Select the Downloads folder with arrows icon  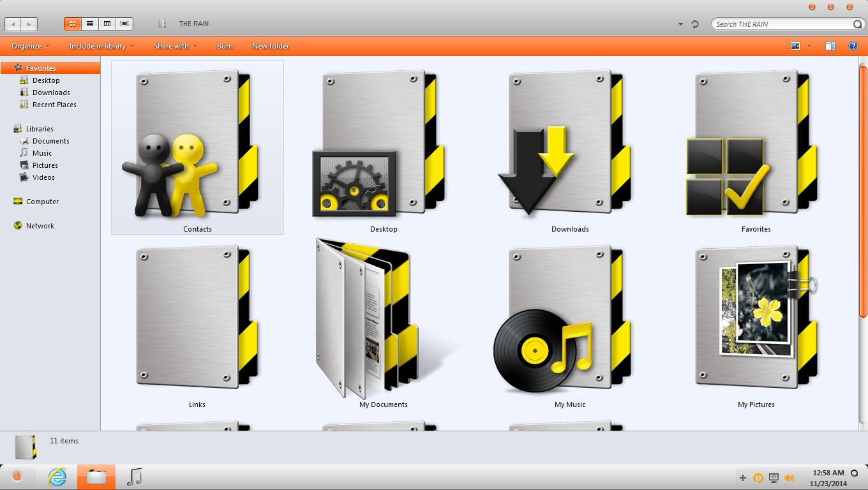tap(565, 144)
